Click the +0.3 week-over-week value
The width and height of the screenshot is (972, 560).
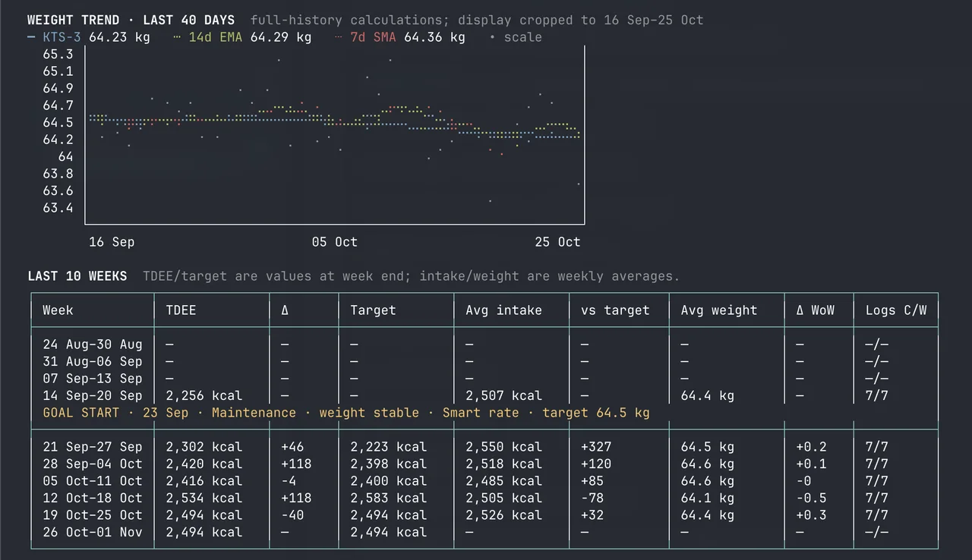[811, 515]
